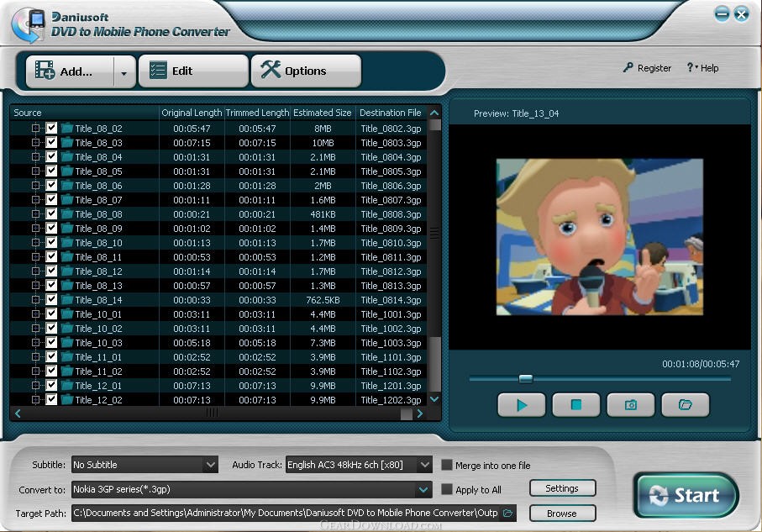Start the conversion
762x532 pixels.
(x=686, y=495)
